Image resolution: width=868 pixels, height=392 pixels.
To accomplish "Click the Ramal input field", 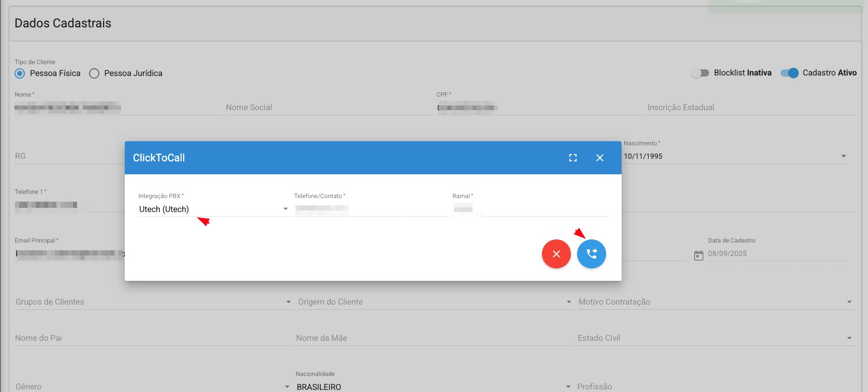I will click(x=529, y=209).
